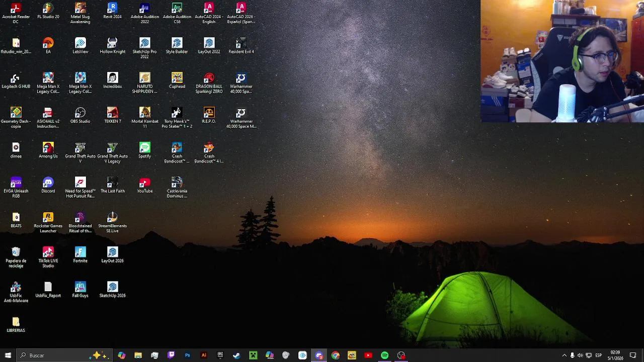Select the Acrobat Reader DC desktop icon
Screen dimensions: 644x362
pyautogui.click(x=16, y=14)
